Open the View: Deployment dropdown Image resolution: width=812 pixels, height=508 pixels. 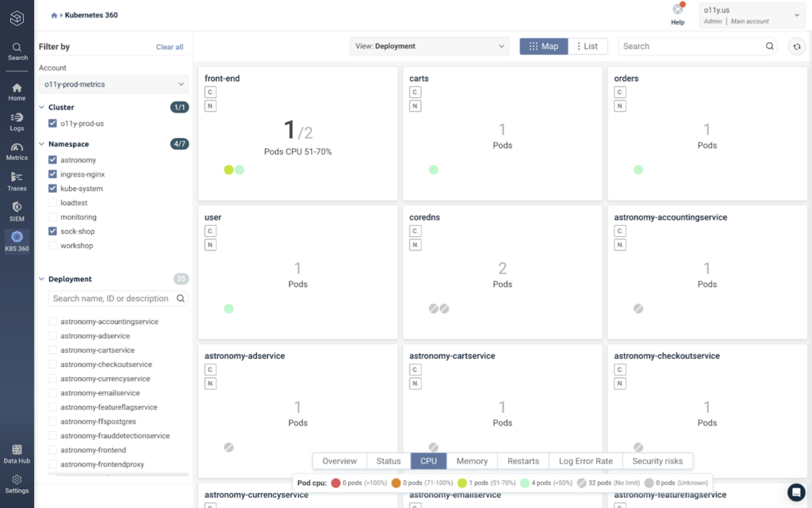429,46
